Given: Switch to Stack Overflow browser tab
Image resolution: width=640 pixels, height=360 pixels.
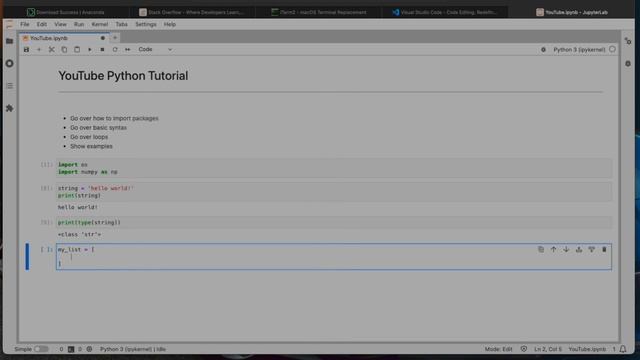Looking at the screenshot, I should click(192, 12).
